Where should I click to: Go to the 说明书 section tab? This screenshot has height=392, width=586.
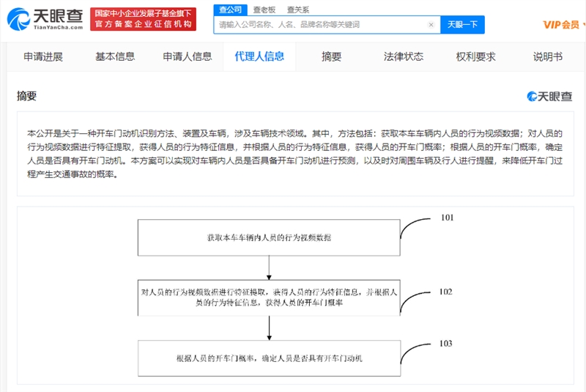(547, 57)
